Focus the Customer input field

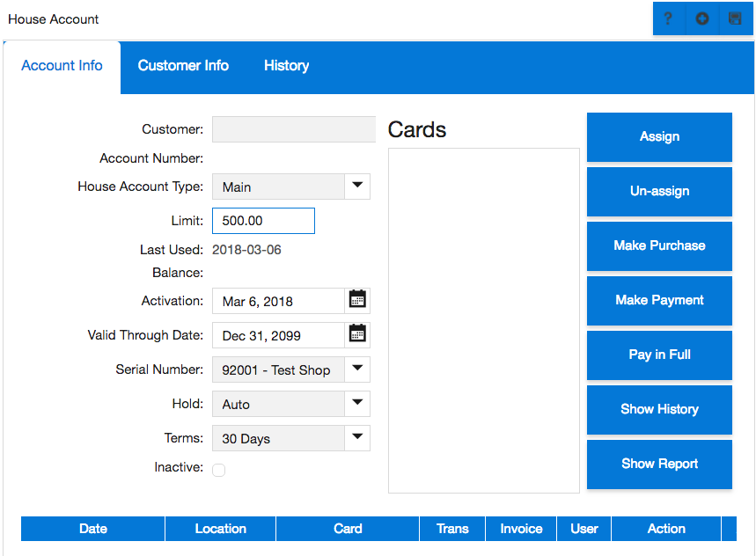[294, 129]
